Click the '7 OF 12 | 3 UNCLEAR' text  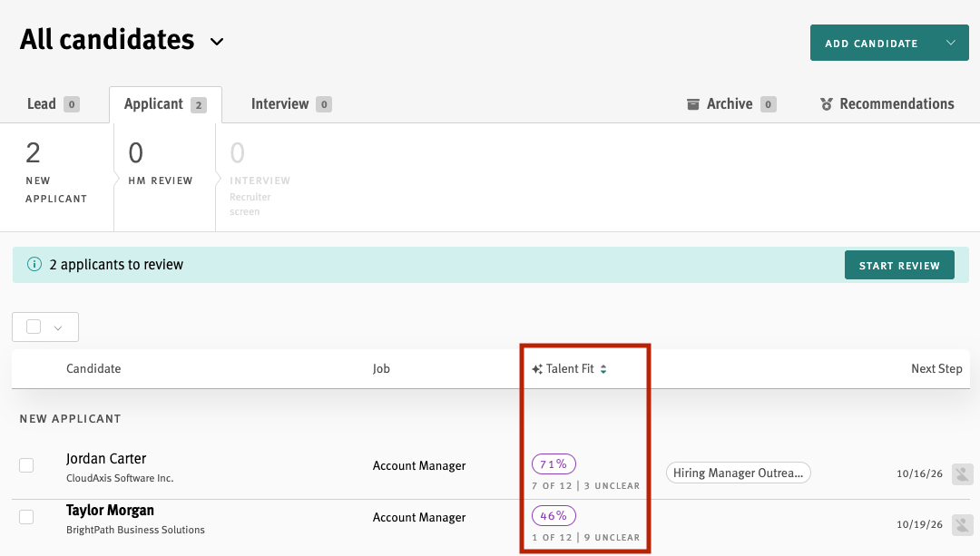click(586, 486)
